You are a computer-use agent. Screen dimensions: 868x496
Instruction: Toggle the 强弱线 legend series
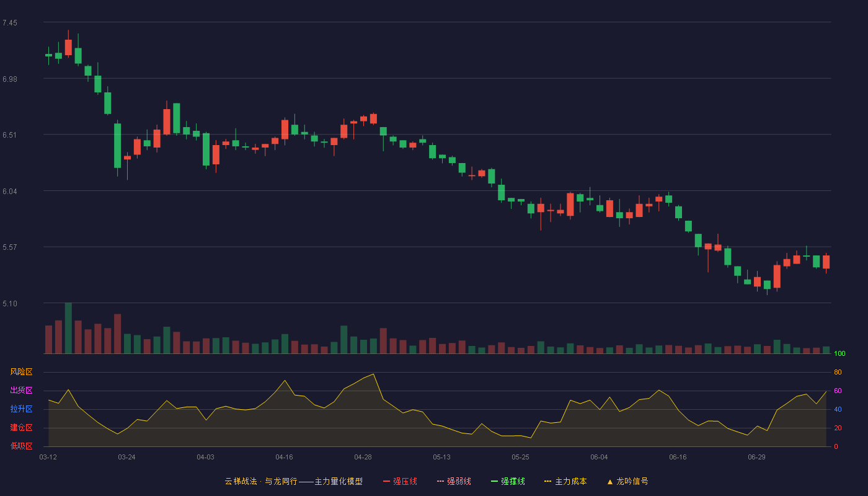[x=454, y=481]
